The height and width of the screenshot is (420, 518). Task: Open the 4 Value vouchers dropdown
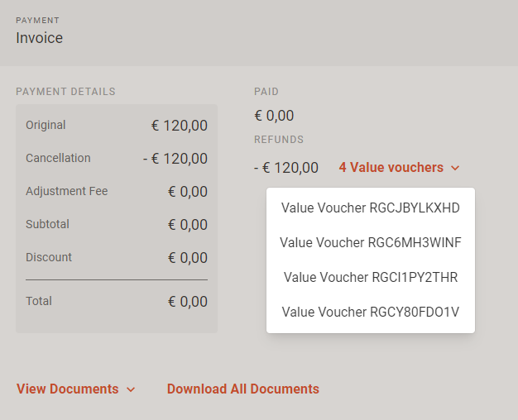[399, 167]
